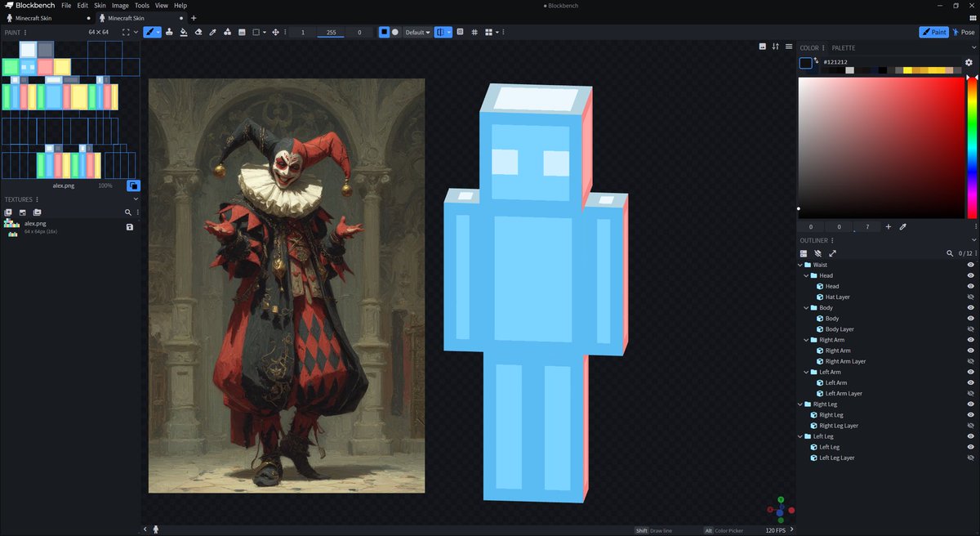This screenshot has width=980, height=536.
Task: Add a new project tab
Action: (x=194, y=18)
